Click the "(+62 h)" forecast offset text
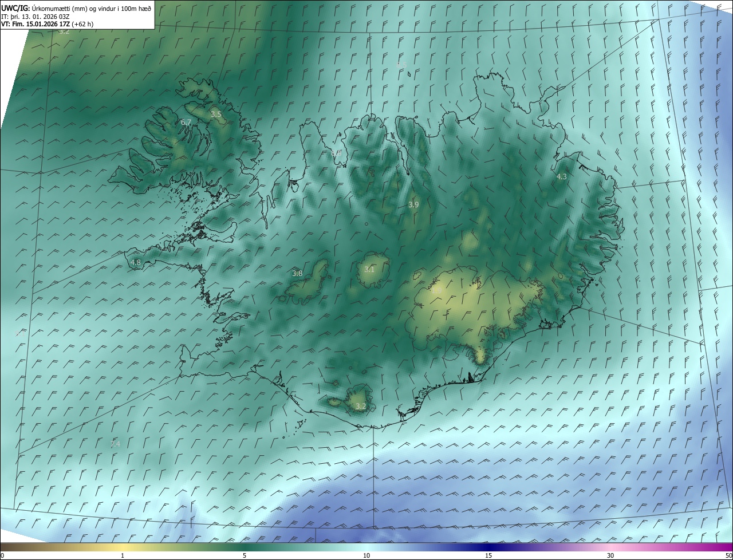The image size is (733, 560). tap(83, 24)
